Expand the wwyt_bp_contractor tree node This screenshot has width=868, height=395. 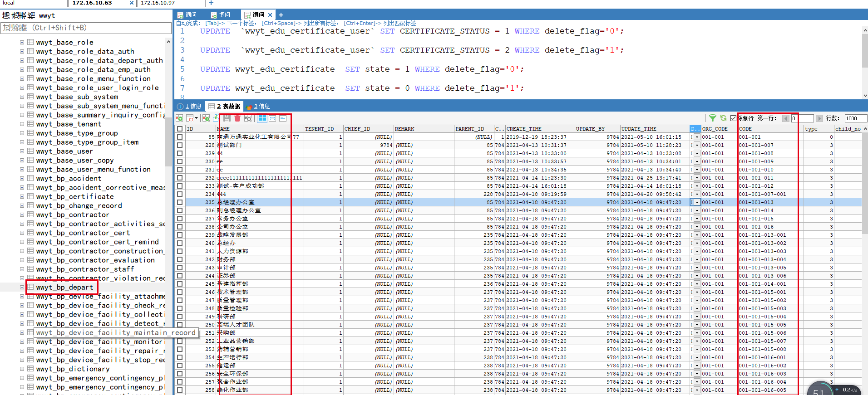click(22, 215)
